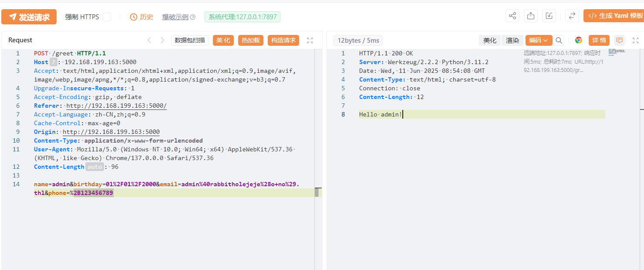Image resolution: width=644 pixels, height=270 pixels.
Task: Toggle 渲染 response view
Action: tap(513, 41)
